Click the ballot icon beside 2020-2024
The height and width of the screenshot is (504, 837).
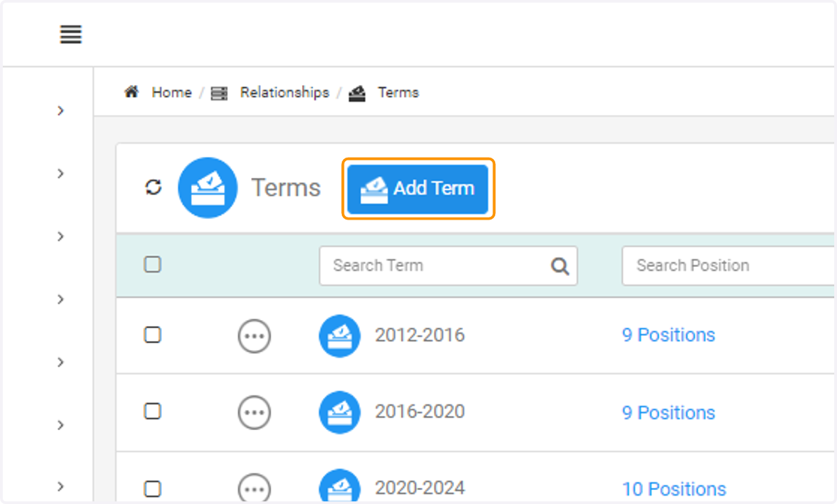tap(340, 486)
